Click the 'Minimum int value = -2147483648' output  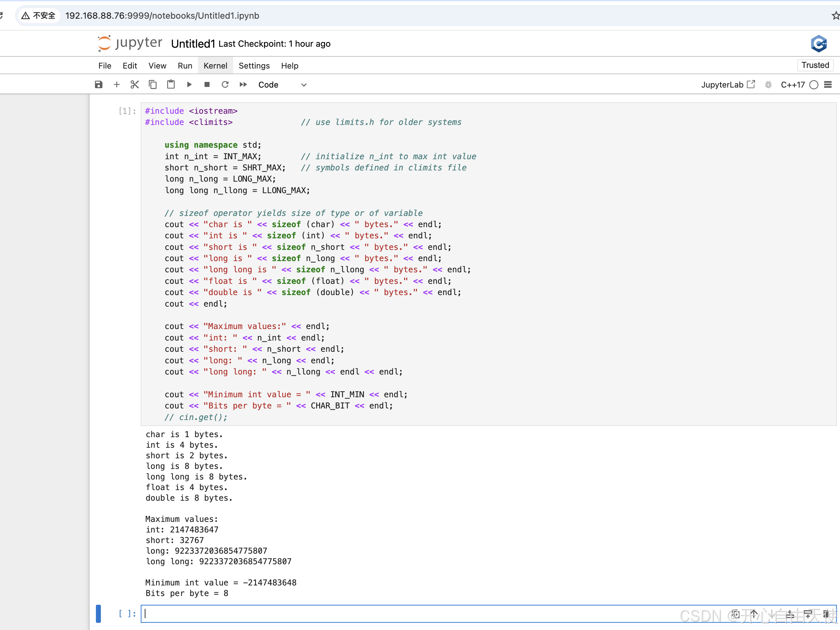pos(221,583)
